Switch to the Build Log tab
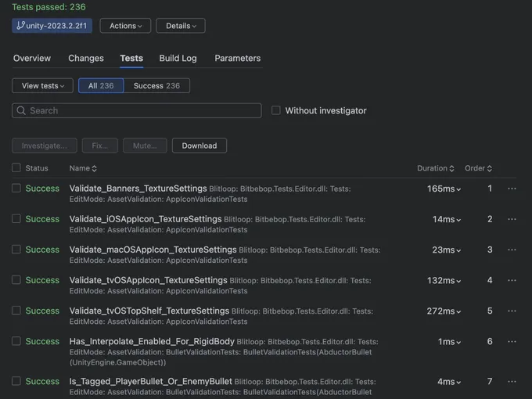 (x=178, y=58)
